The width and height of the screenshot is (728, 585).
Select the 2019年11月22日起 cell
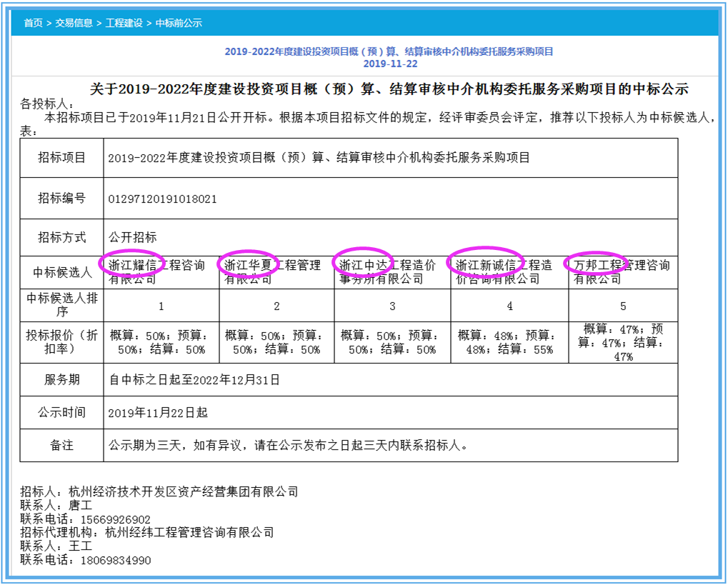tap(391, 412)
